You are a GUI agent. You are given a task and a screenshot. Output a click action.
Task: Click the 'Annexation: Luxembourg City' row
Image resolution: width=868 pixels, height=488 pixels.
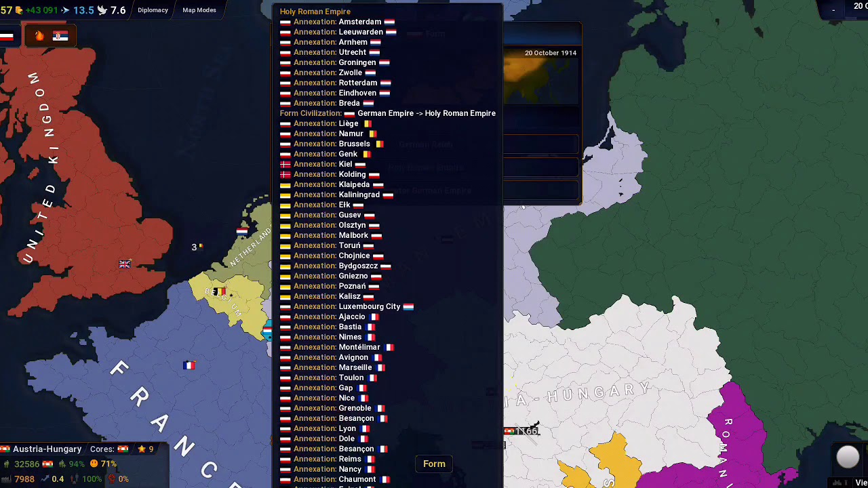click(347, 306)
